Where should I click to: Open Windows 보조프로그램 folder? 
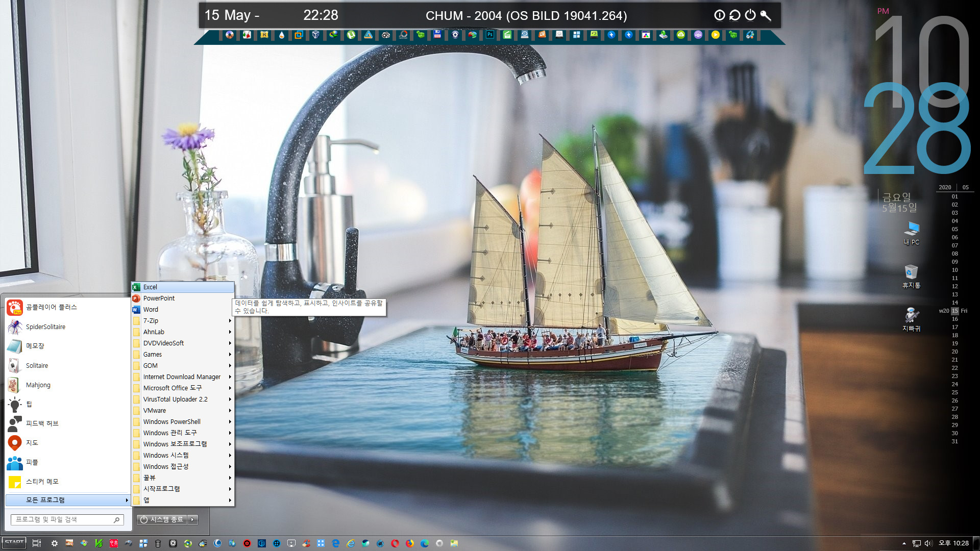coord(183,444)
